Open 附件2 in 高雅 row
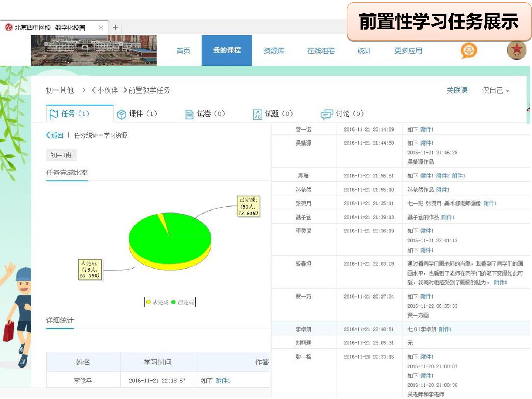The image size is (532, 399). click(x=443, y=176)
